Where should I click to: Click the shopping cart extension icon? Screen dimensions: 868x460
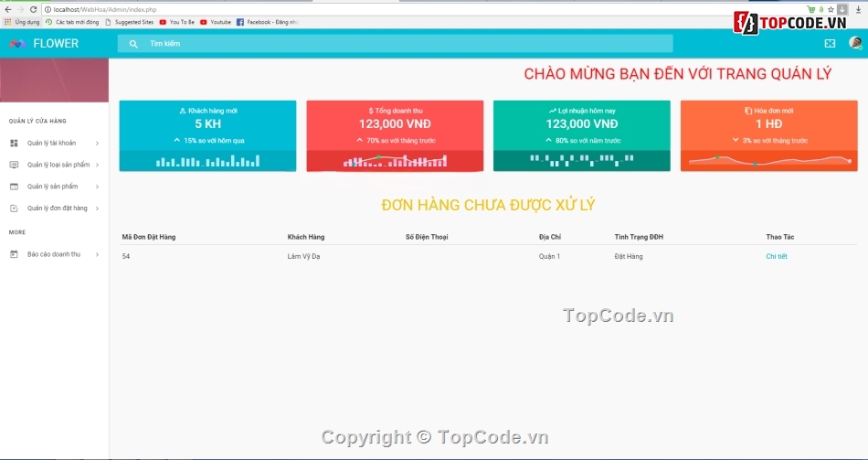[x=811, y=9]
